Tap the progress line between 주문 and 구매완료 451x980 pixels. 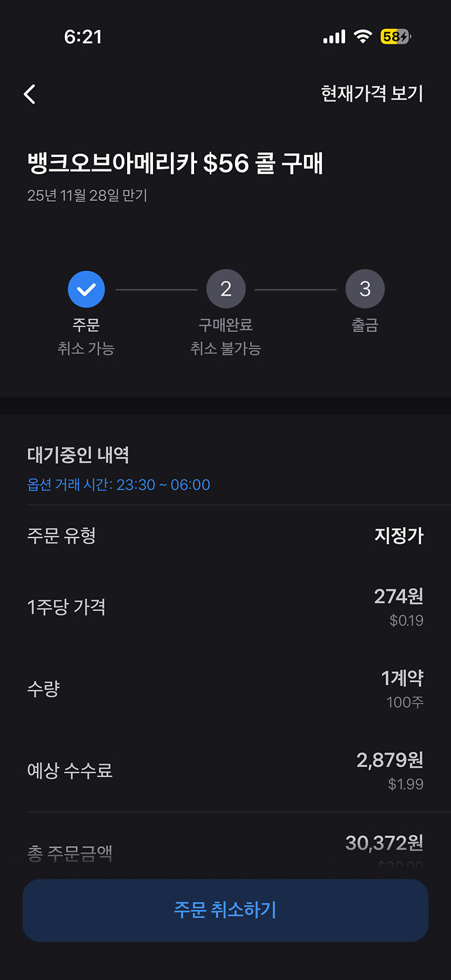coord(156,288)
